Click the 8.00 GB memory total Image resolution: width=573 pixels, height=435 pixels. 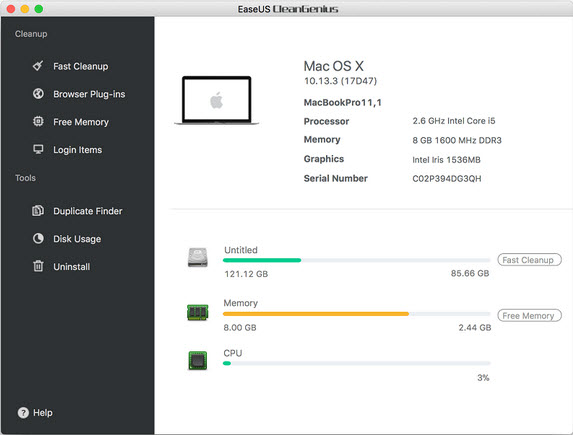pos(240,328)
